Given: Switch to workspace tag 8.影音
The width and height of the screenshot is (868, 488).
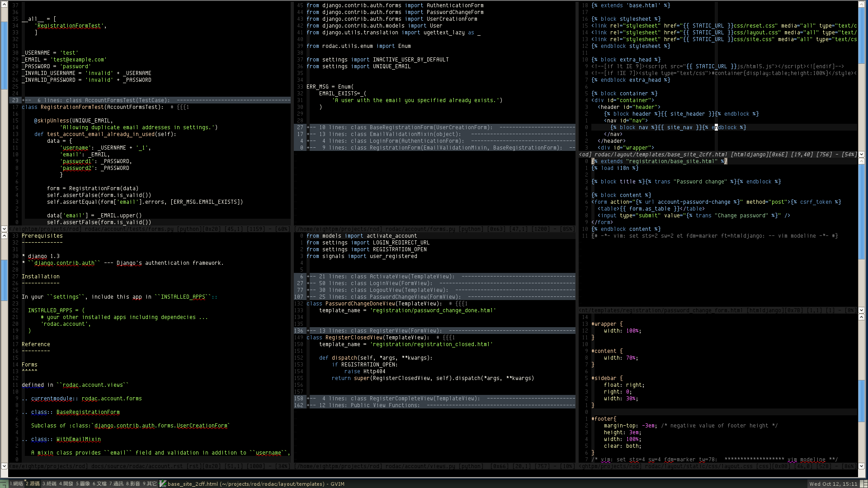Looking at the screenshot, I should coord(133,483).
